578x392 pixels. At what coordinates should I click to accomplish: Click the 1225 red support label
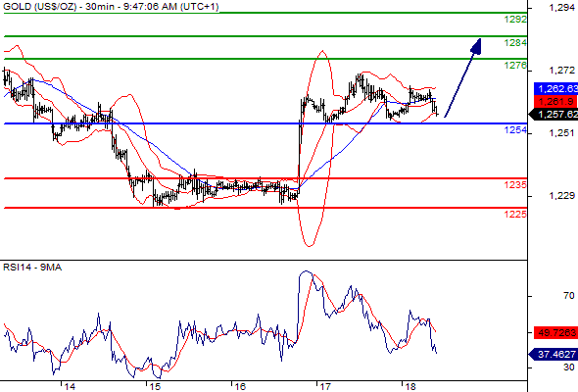[515, 214]
